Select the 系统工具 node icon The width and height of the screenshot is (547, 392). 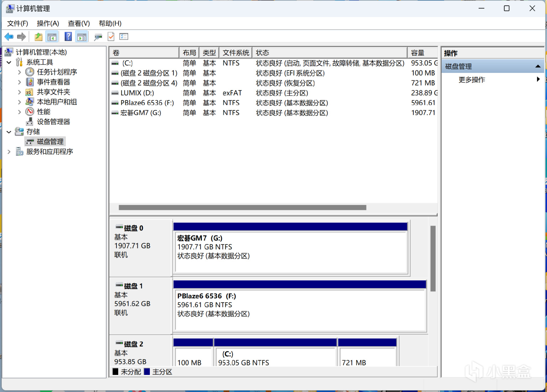coord(20,62)
